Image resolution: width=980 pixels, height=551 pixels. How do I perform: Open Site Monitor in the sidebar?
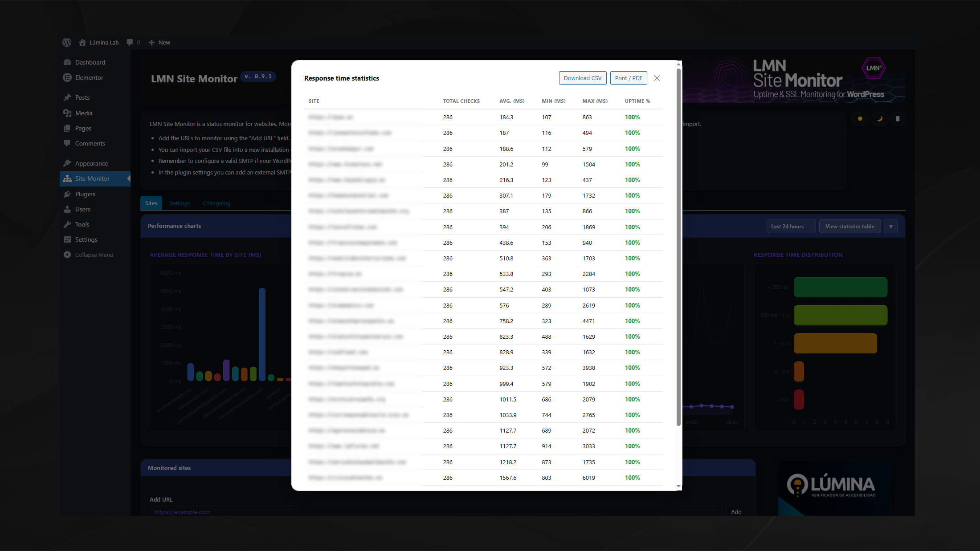coord(92,178)
